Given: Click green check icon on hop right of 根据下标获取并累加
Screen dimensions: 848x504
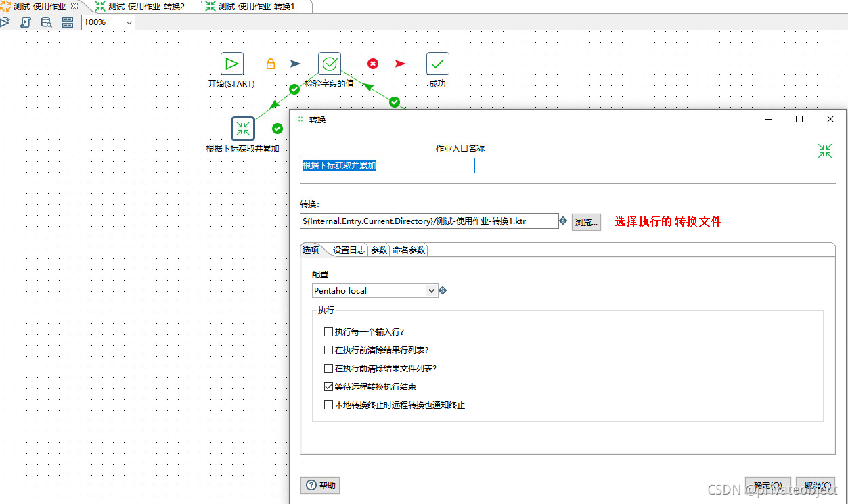Looking at the screenshot, I should [x=277, y=129].
